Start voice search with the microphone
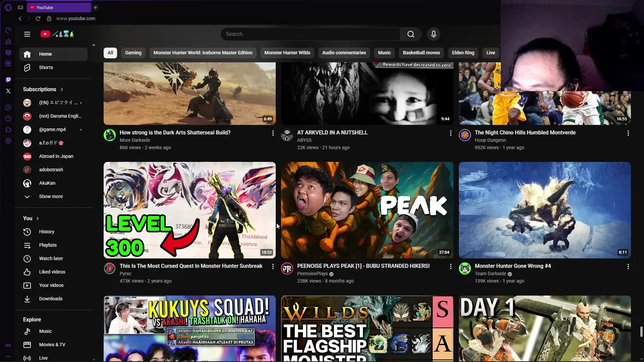The width and height of the screenshot is (644, 362). coord(434,34)
